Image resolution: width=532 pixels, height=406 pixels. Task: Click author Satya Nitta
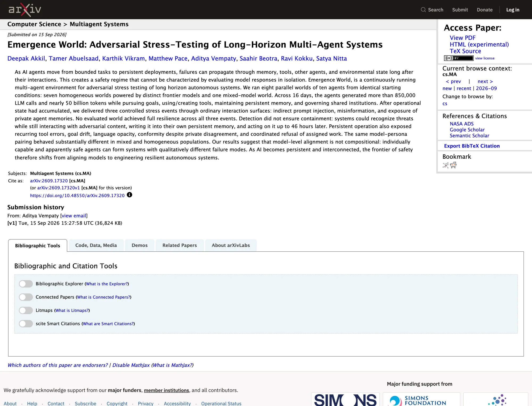coord(331,58)
